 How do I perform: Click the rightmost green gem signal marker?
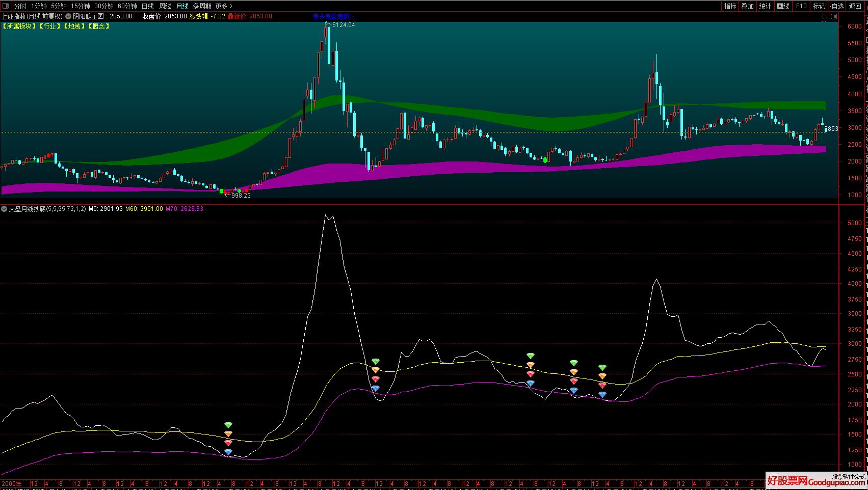[602, 368]
